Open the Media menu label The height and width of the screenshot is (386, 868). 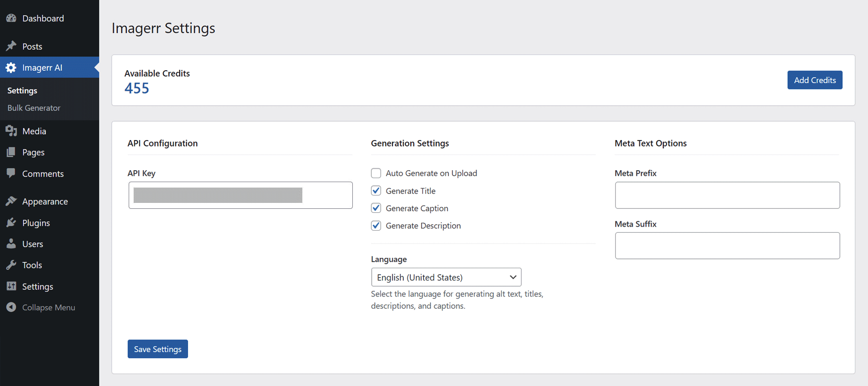[x=34, y=131]
